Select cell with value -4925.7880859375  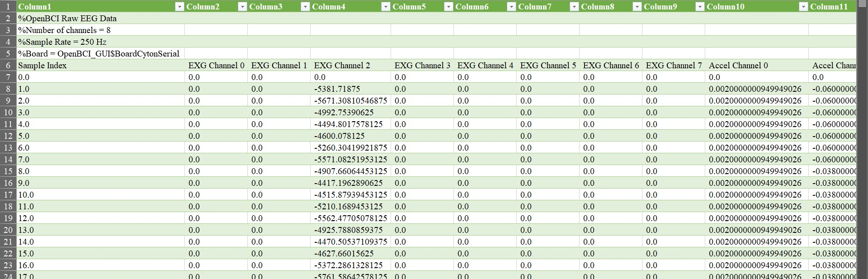tap(350, 230)
